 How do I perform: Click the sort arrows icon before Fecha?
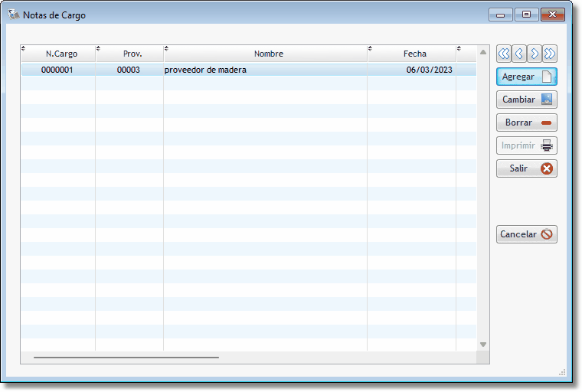(x=370, y=48)
